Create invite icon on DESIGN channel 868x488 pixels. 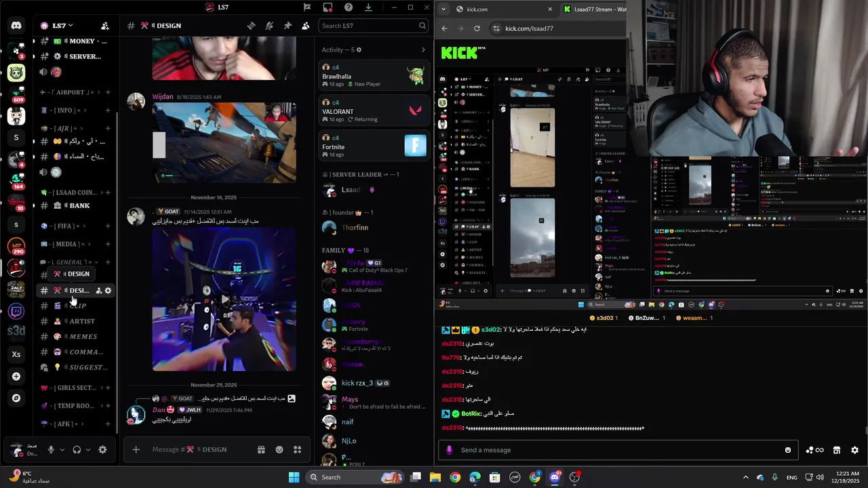98,291
